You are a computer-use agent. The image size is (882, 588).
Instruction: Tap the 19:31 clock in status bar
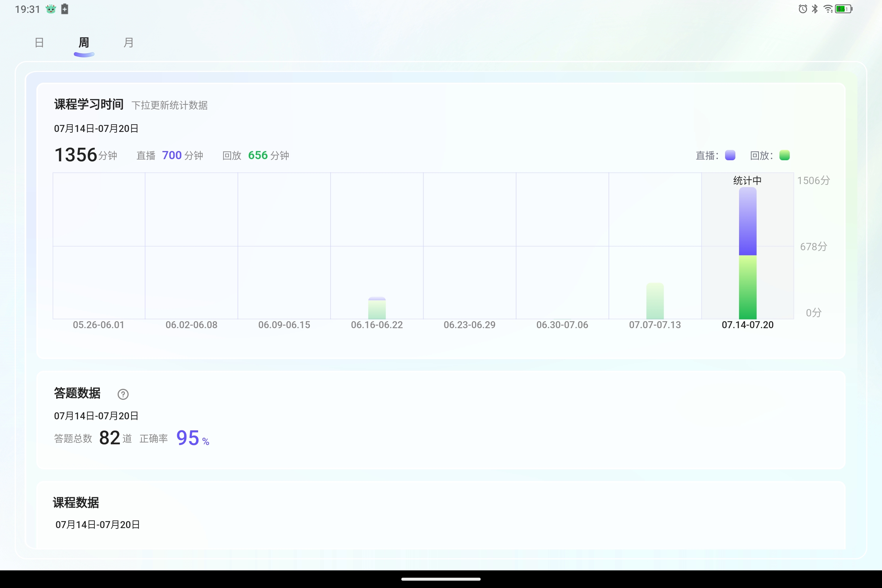[27, 10]
